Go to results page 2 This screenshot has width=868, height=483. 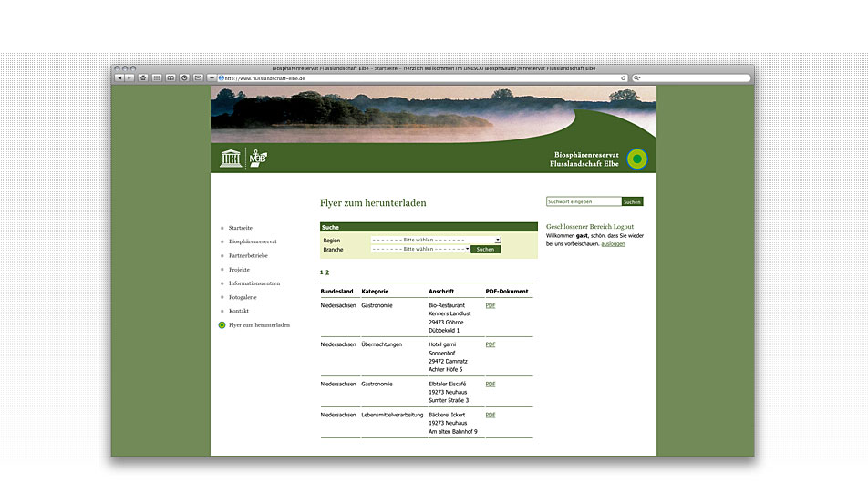327,272
